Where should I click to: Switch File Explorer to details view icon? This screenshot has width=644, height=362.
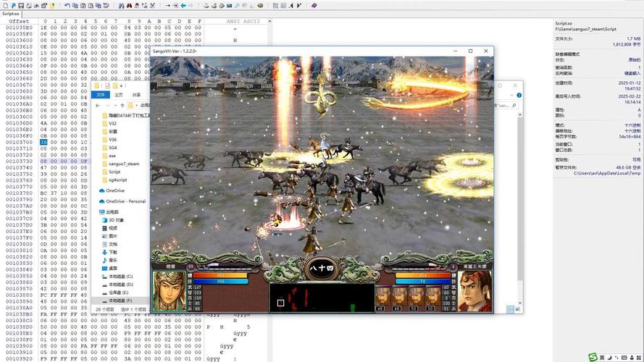(x=510, y=309)
